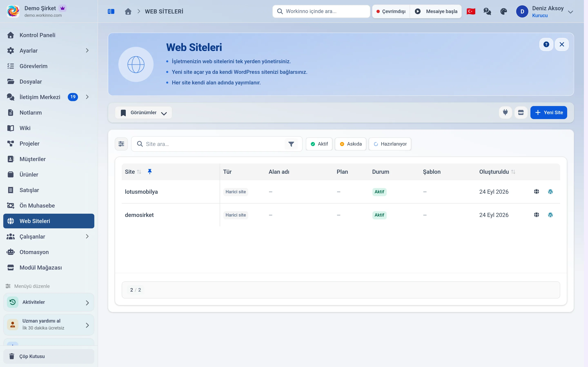Open the table column settings icon
Viewport: 588px width, 367px height.
(x=121, y=144)
